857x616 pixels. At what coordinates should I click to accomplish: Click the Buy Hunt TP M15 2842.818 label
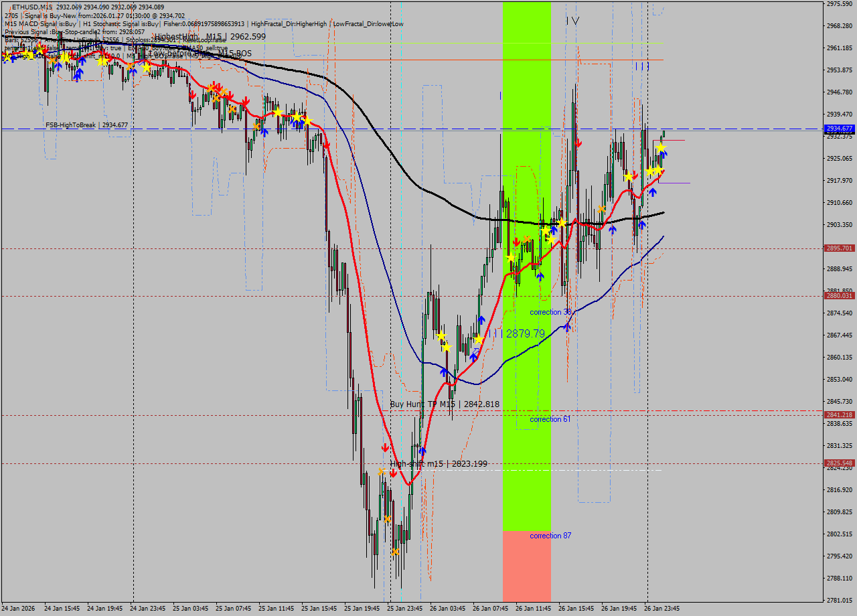point(445,404)
